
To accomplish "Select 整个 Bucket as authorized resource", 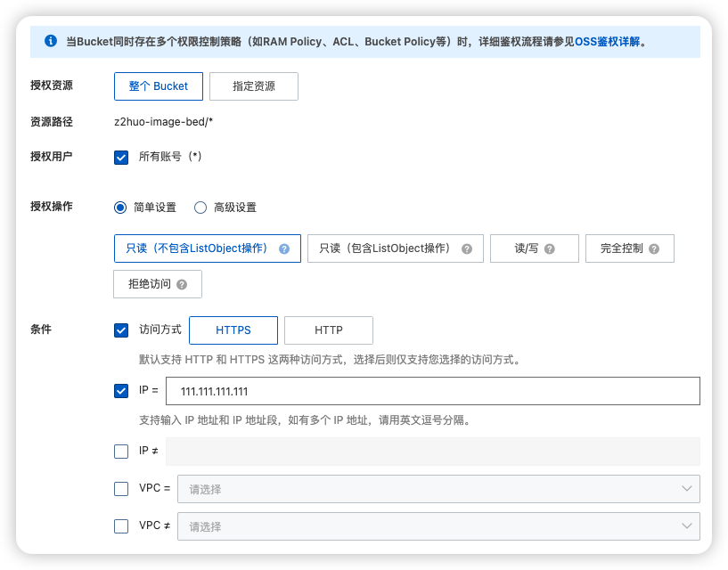I will [159, 86].
